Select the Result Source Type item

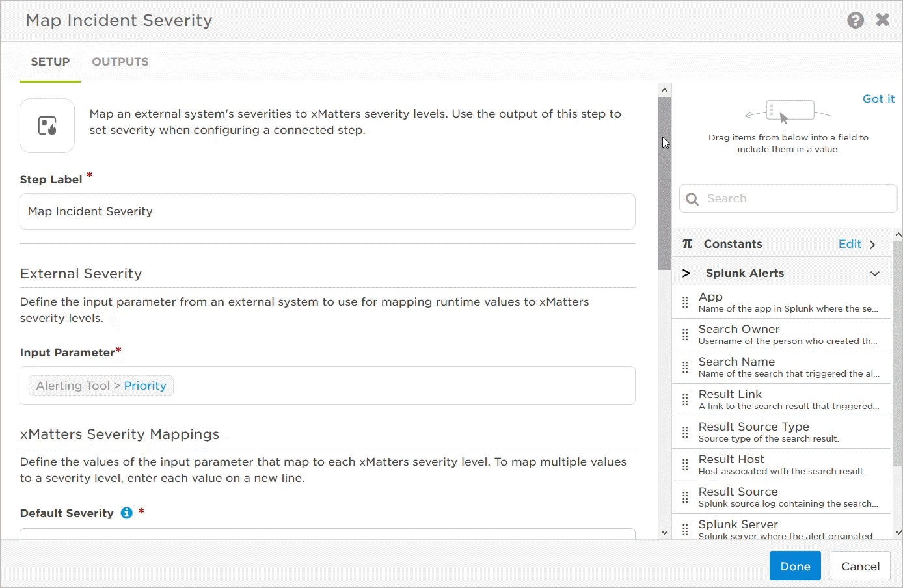coord(782,432)
